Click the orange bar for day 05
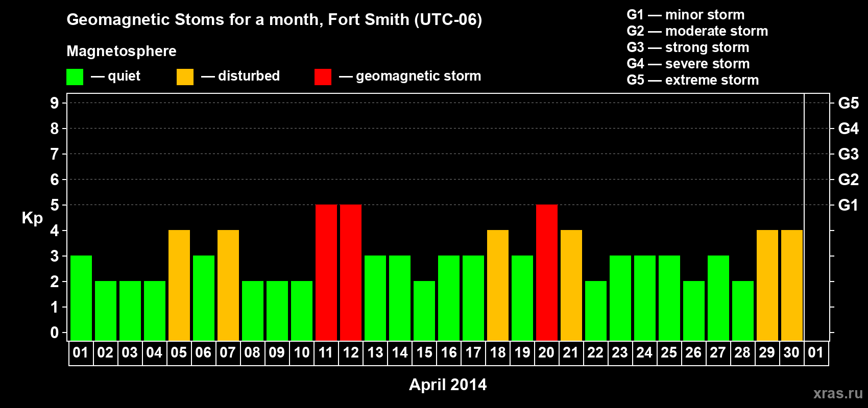868x408 pixels. 179,286
